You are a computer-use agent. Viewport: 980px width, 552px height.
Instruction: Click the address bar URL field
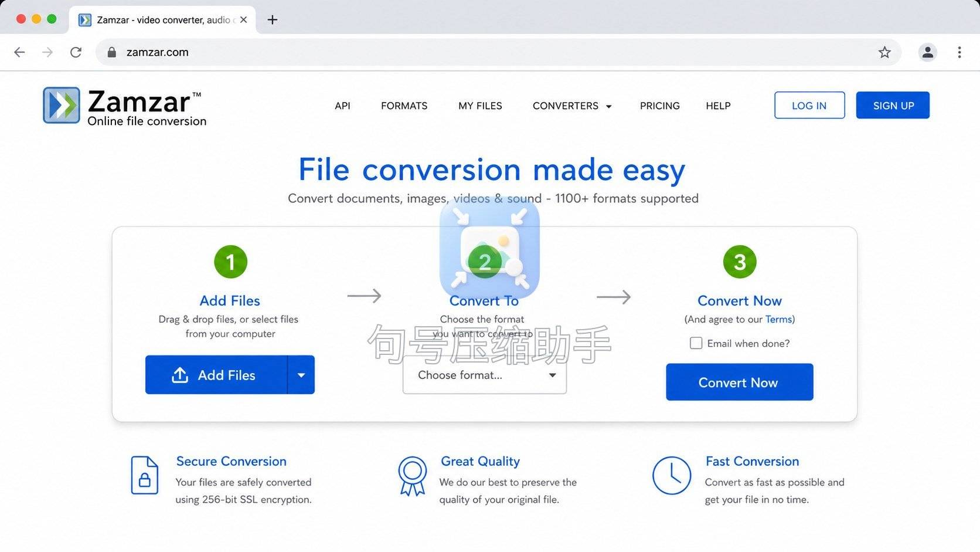[x=498, y=52]
